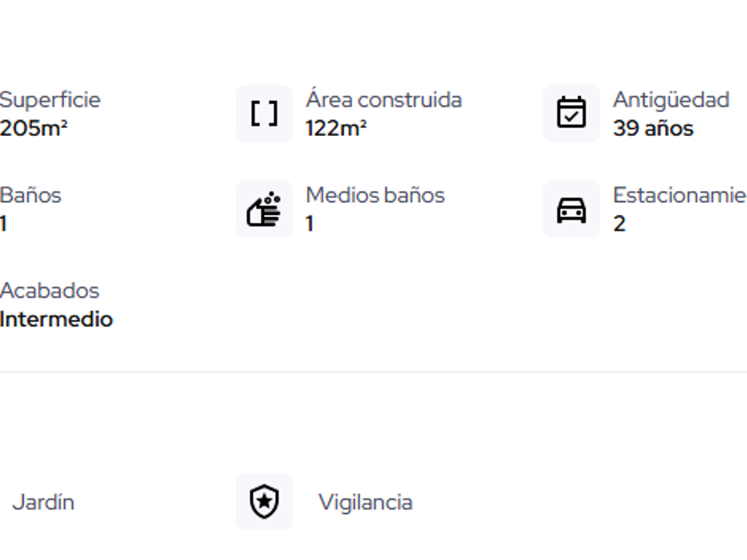Click the 205m² surface value
This screenshot has height=560, width=747.
click(34, 129)
